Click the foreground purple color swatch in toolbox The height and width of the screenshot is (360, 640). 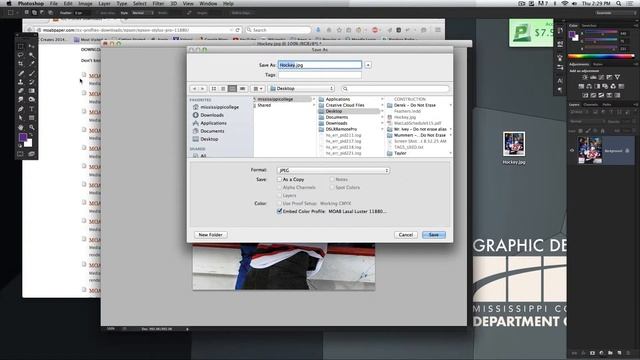(x=23, y=137)
